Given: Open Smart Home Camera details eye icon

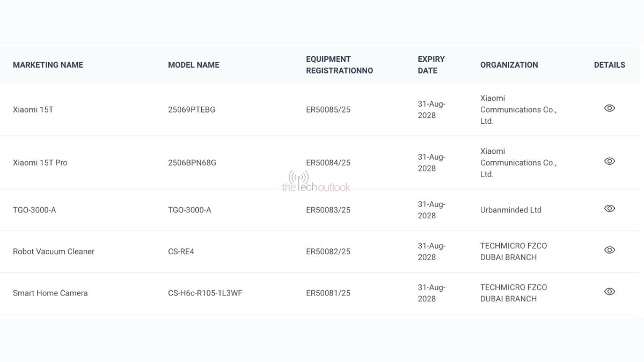Looking at the screenshot, I should (609, 292).
